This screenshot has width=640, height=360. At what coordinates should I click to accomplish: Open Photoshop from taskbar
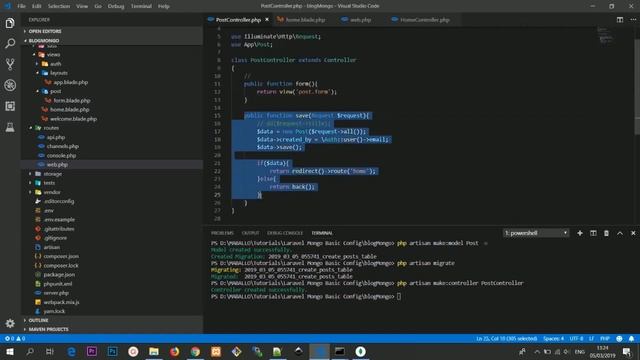(112, 351)
